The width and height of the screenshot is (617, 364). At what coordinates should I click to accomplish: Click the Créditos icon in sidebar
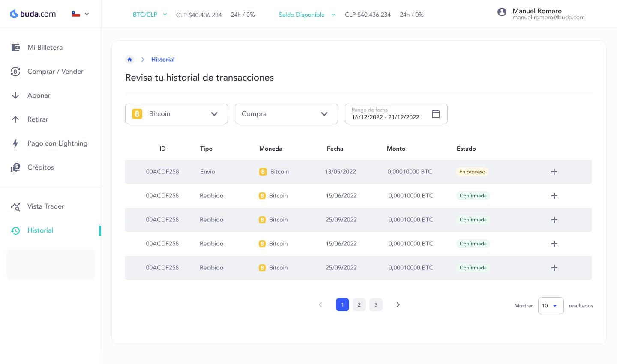click(15, 167)
